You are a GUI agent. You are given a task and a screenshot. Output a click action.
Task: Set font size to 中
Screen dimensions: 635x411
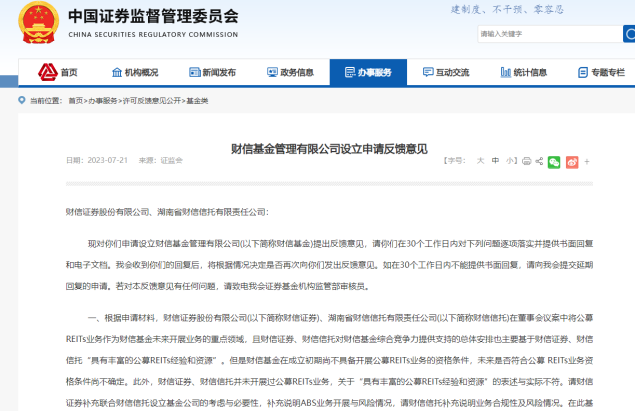pos(495,161)
